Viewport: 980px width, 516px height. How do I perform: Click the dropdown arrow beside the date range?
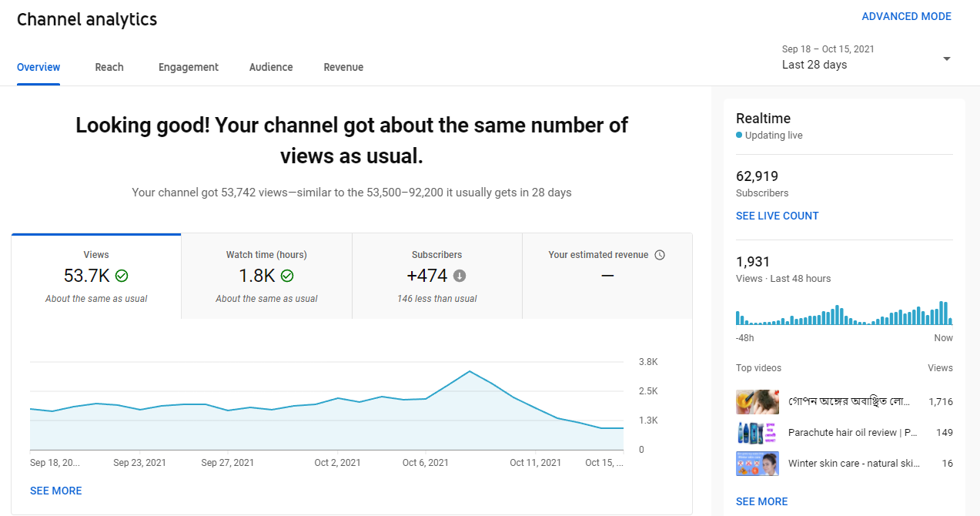pos(946,59)
